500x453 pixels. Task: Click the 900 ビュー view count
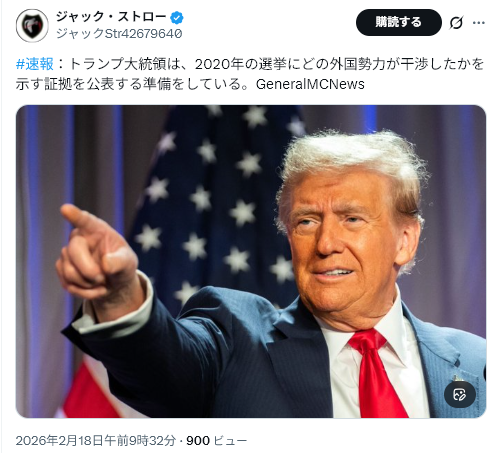[x=217, y=441]
